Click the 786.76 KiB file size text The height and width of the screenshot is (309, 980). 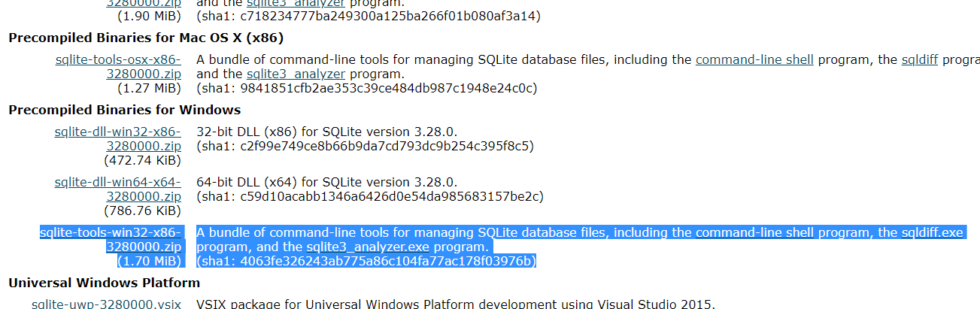click(x=142, y=211)
